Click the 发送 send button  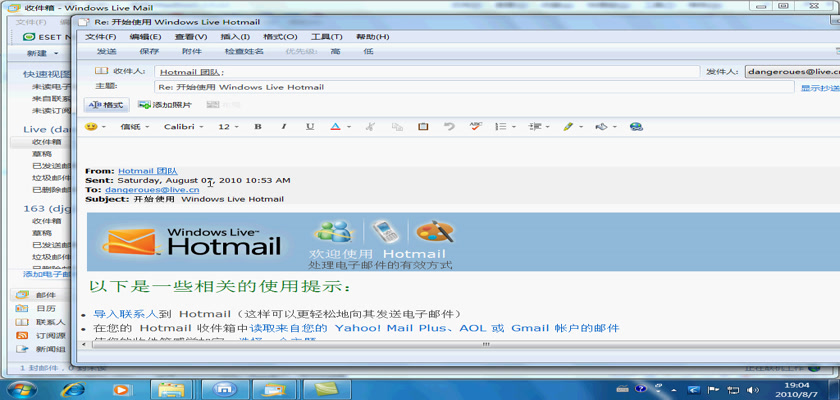coord(106,51)
